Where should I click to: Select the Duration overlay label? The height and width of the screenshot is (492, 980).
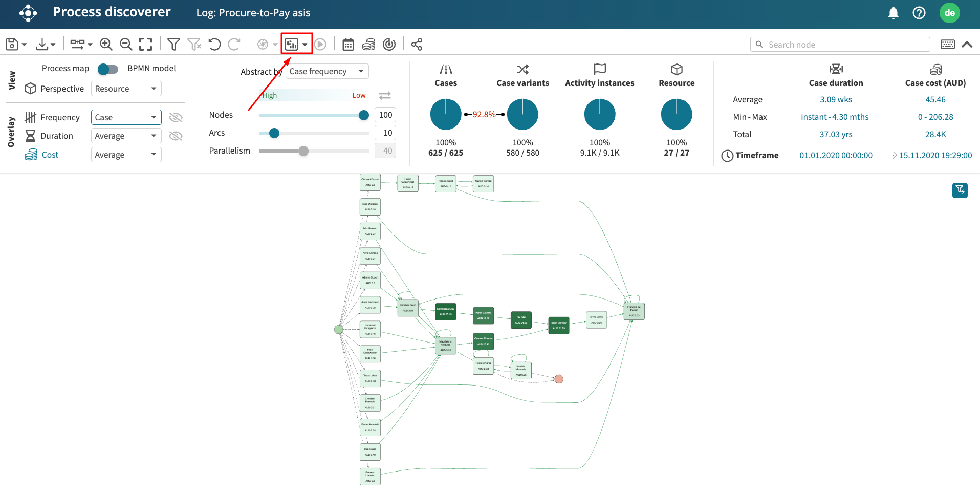click(56, 136)
